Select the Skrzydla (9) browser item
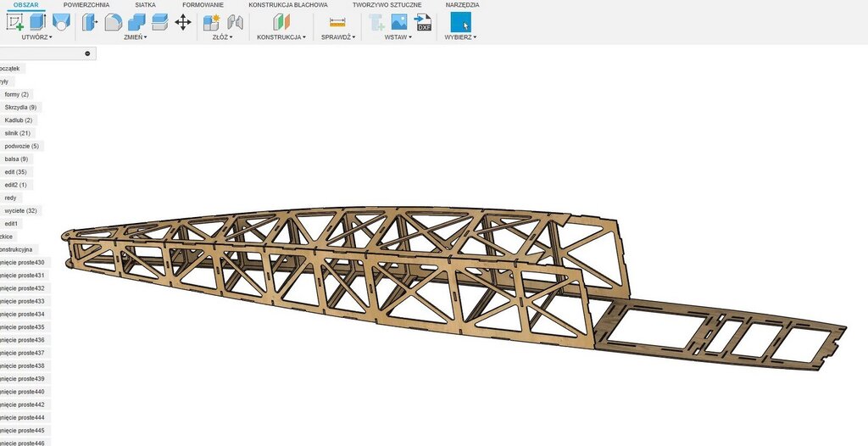The image size is (868, 446). 20,108
